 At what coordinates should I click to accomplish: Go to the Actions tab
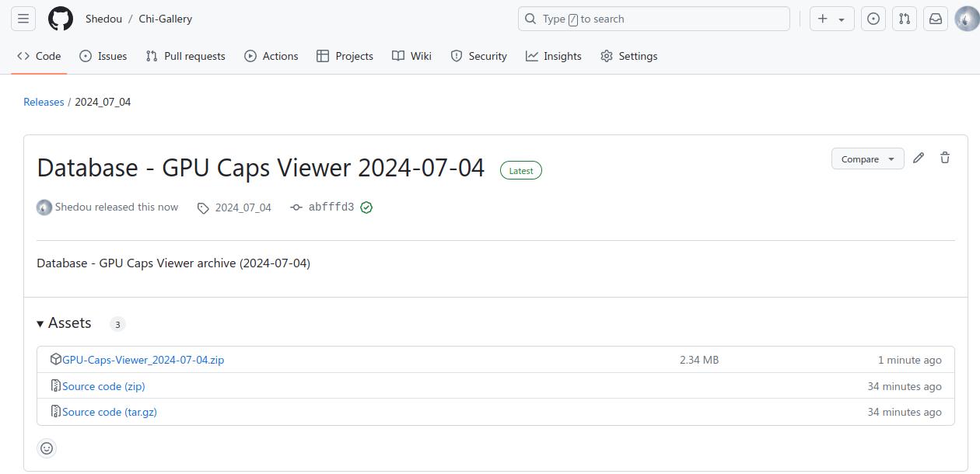(271, 56)
